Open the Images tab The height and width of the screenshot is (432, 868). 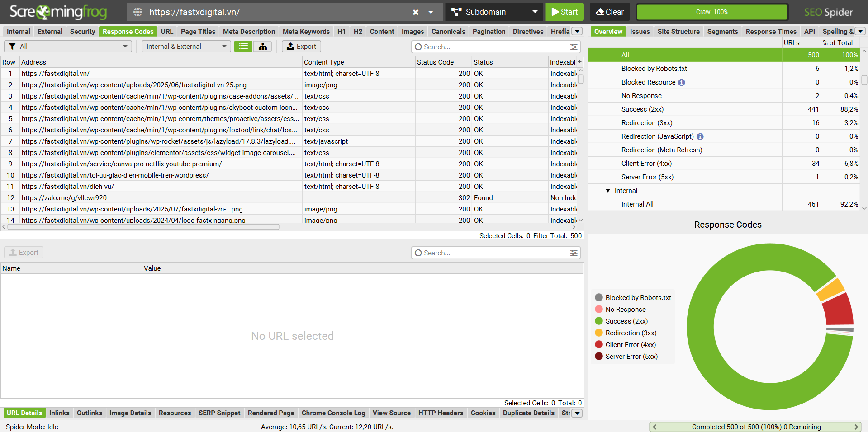(x=413, y=32)
